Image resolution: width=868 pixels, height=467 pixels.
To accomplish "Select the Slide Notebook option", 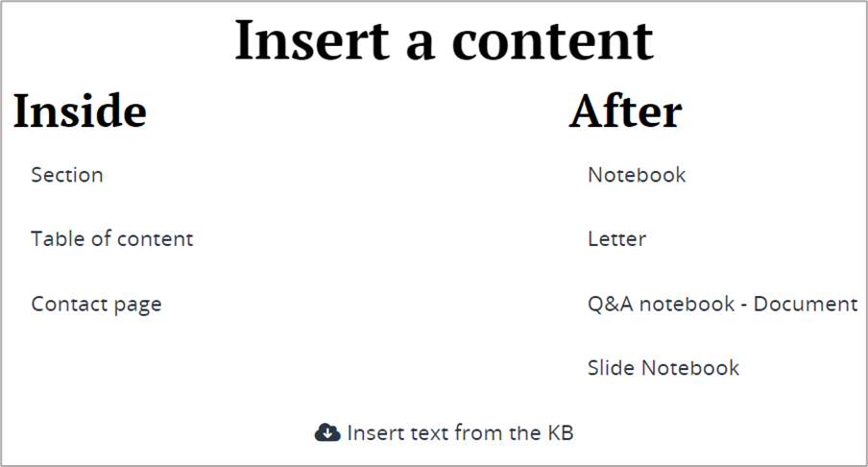I will [x=663, y=368].
